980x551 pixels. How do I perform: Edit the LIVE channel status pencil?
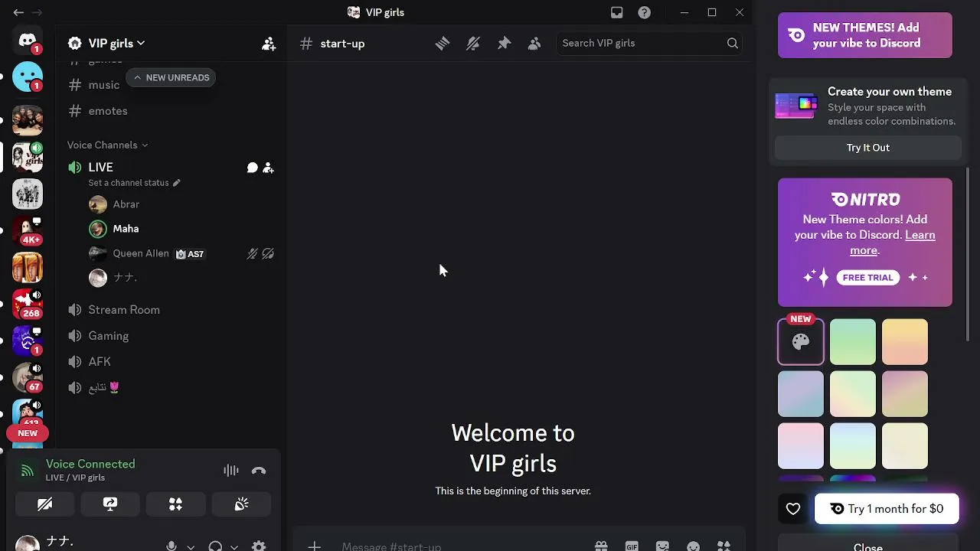[x=176, y=183]
